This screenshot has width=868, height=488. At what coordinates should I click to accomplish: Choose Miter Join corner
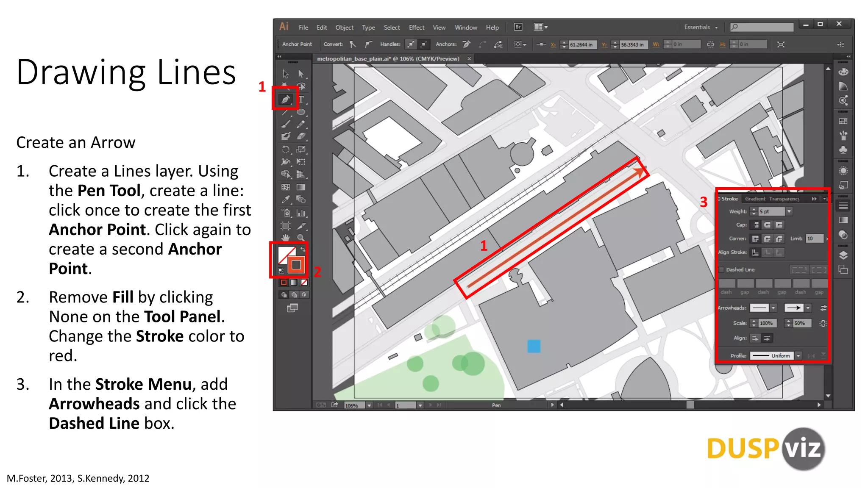(755, 239)
